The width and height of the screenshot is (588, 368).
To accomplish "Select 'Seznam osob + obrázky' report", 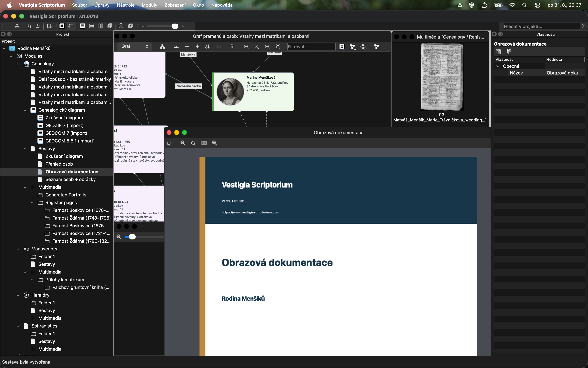I will [71, 179].
